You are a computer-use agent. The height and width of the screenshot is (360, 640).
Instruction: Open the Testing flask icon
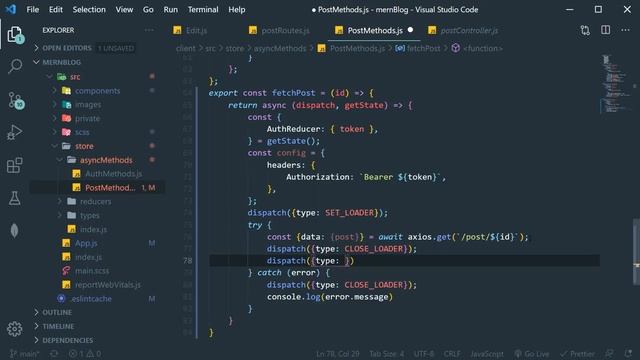pos(15,198)
